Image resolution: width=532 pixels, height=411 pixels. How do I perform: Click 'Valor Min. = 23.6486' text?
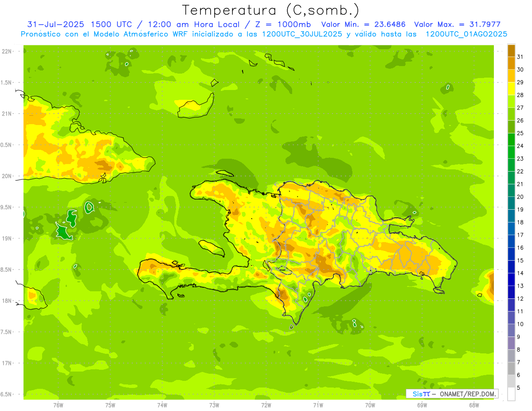pyautogui.click(x=363, y=24)
